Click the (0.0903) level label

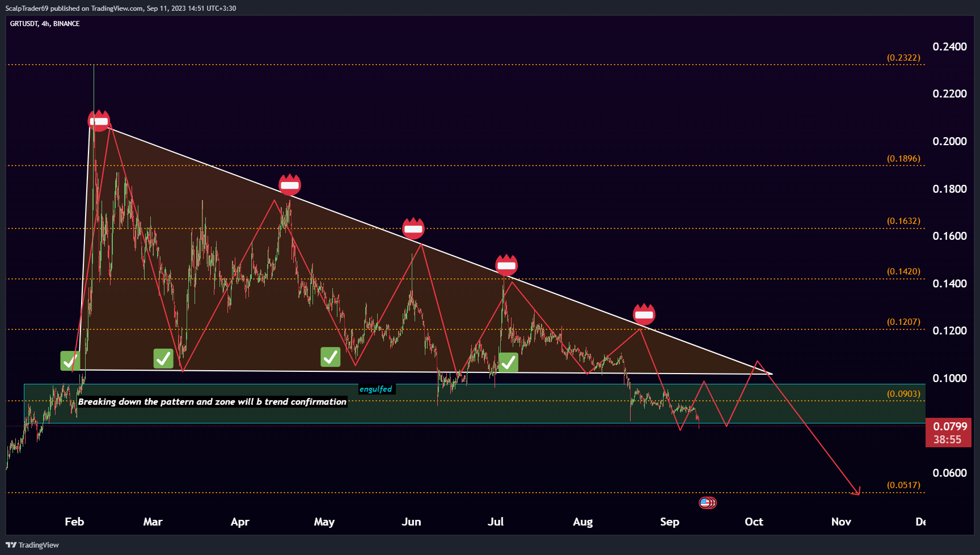pos(904,394)
